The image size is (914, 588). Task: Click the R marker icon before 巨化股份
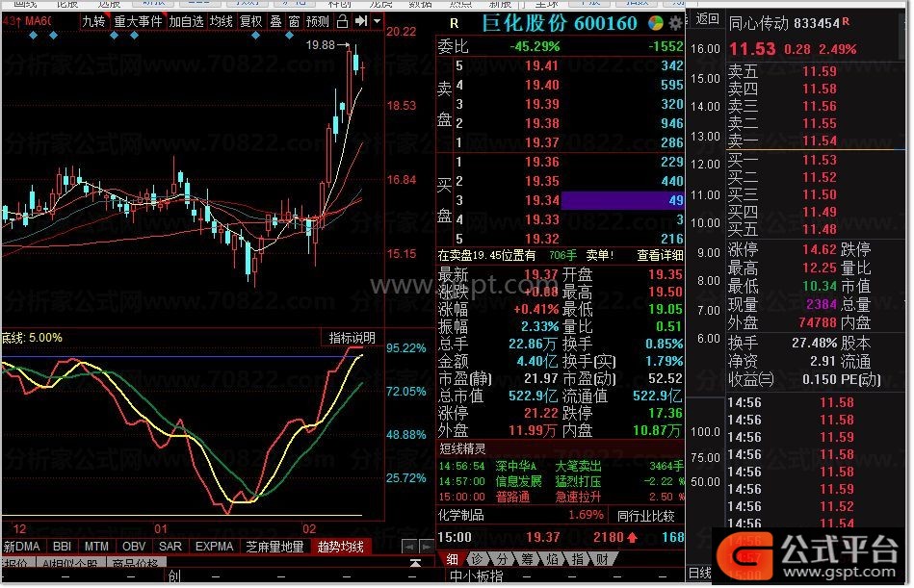click(454, 24)
